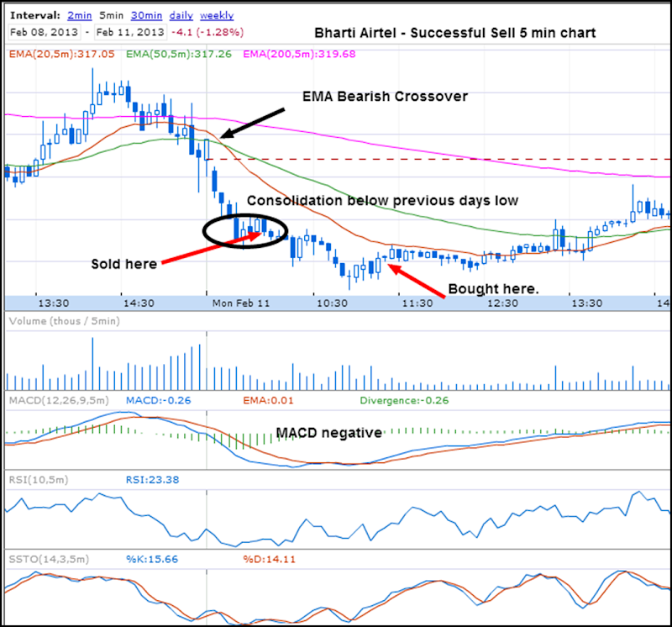Click the 11:30 time axis label
Viewport: 672px width, 627px height.
click(417, 303)
